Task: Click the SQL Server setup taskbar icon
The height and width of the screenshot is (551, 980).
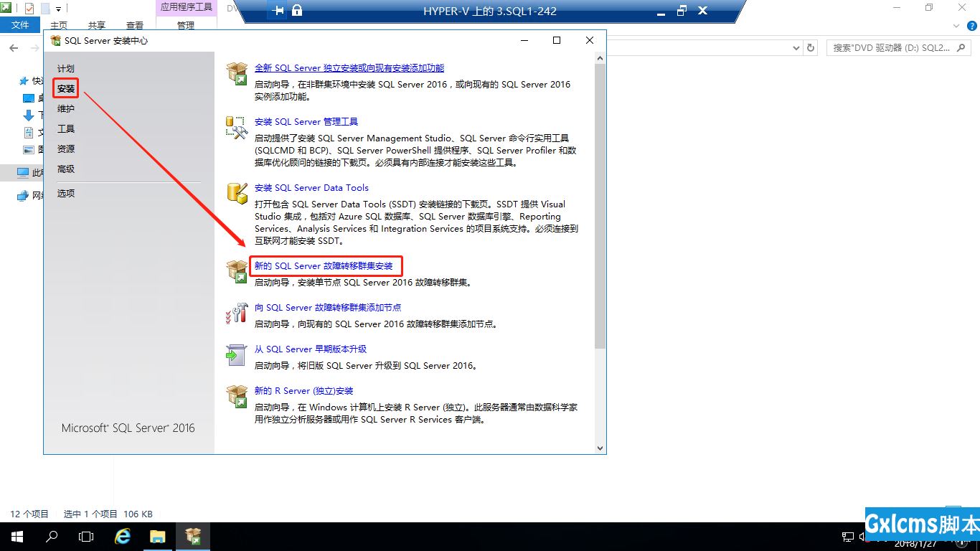Action: point(192,537)
